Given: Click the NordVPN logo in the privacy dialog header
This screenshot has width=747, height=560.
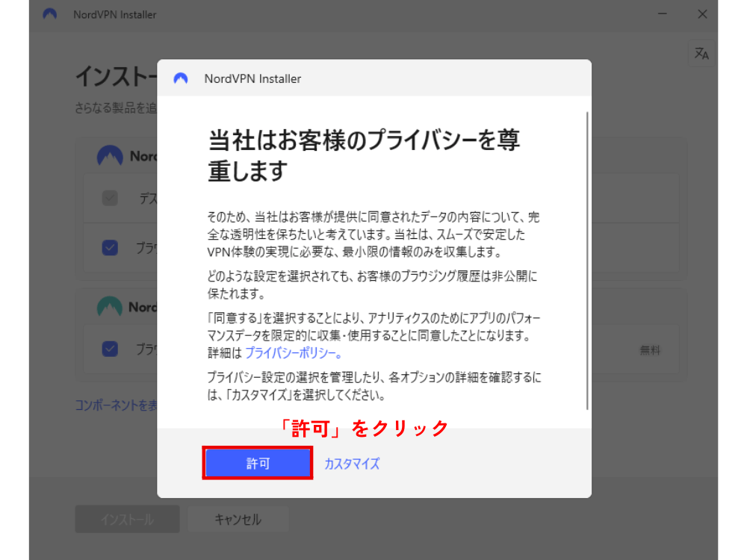Looking at the screenshot, I should click(x=181, y=78).
